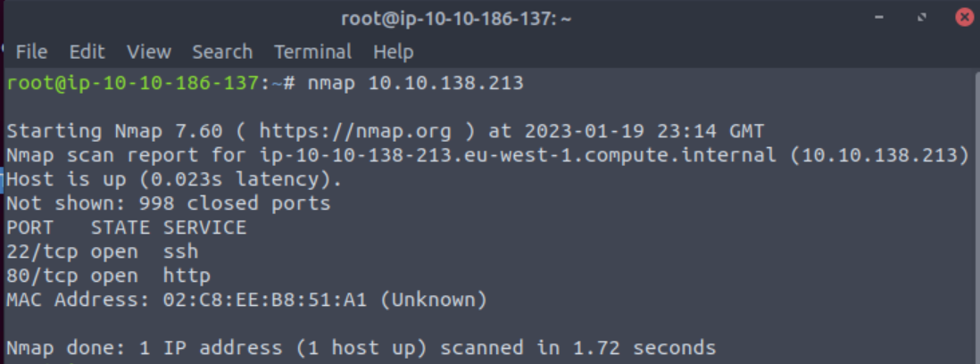This screenshot has width=980, height=364.
Task: Click the maximize window icon
Action: pos(921,18)
